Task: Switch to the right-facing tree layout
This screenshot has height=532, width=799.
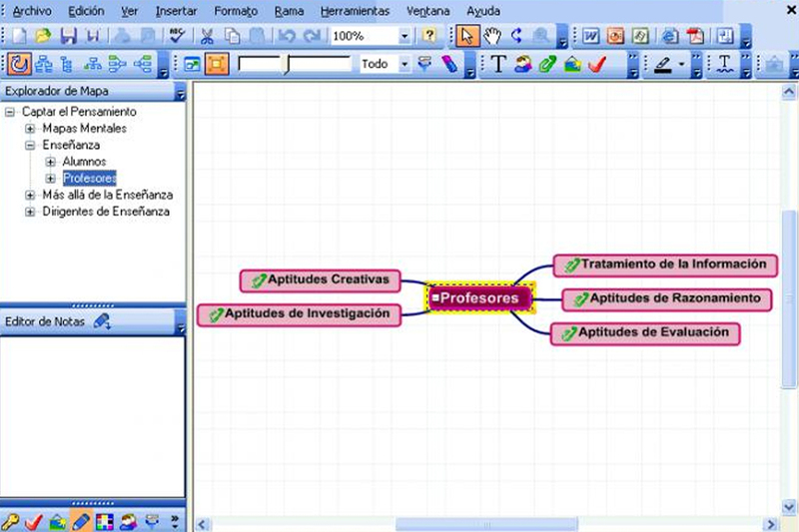Action: tap(117, 64)
